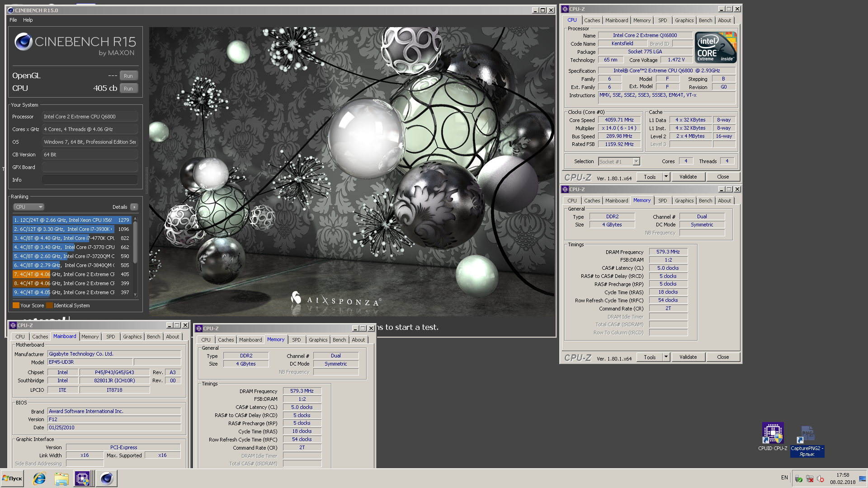Viewport: 868px width, 488px height.
Task: Open the Socket #1 selection dropdown
Action: [x=619, y=162]
